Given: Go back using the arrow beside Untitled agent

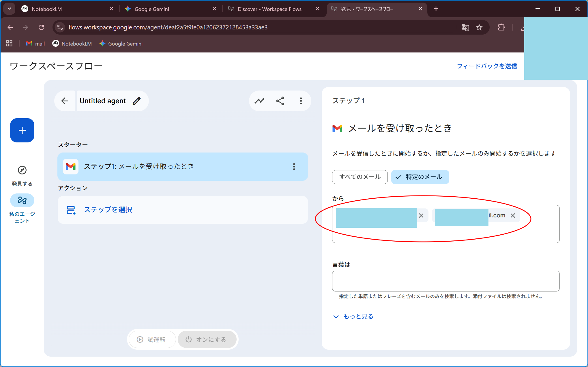Looking at the screenshot, I should click(x=65, y=101).
